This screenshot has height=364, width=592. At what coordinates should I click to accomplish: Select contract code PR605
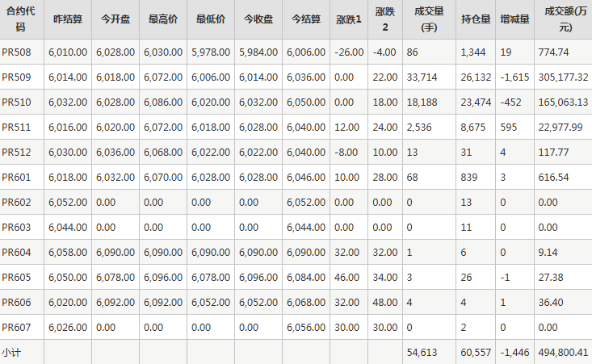(x=16, y=278)
